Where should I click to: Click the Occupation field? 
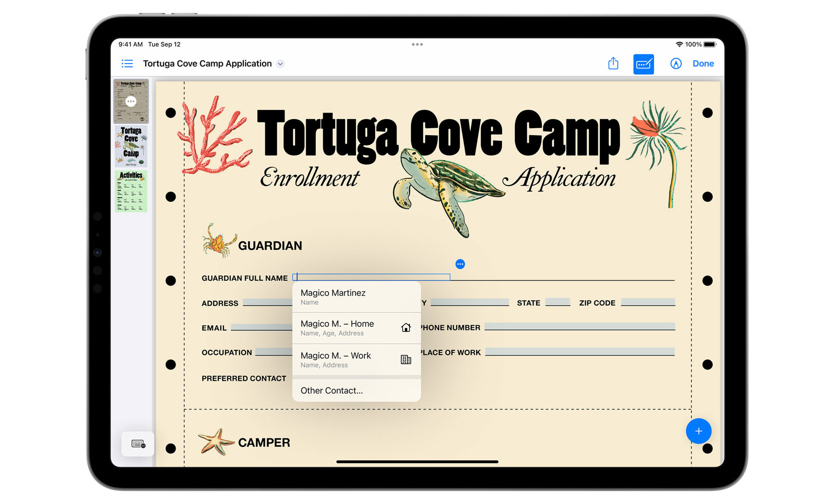click(x=274, y=352)
